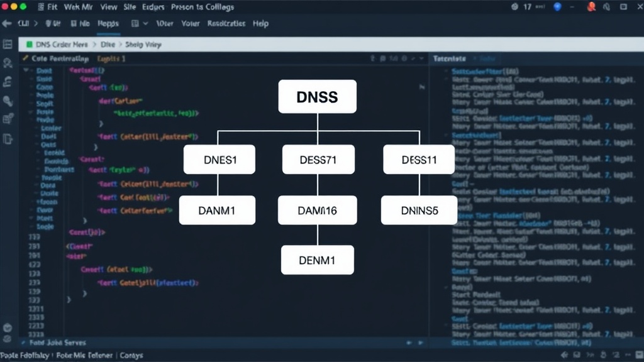
Task: Click the first small icon in the editor header
Action: click(373, 58)
